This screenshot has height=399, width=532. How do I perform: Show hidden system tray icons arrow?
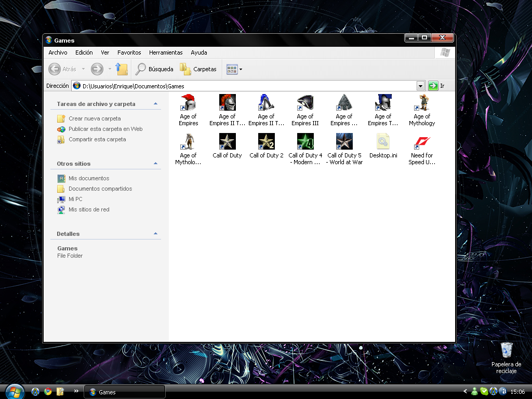(x=465, y=392)
